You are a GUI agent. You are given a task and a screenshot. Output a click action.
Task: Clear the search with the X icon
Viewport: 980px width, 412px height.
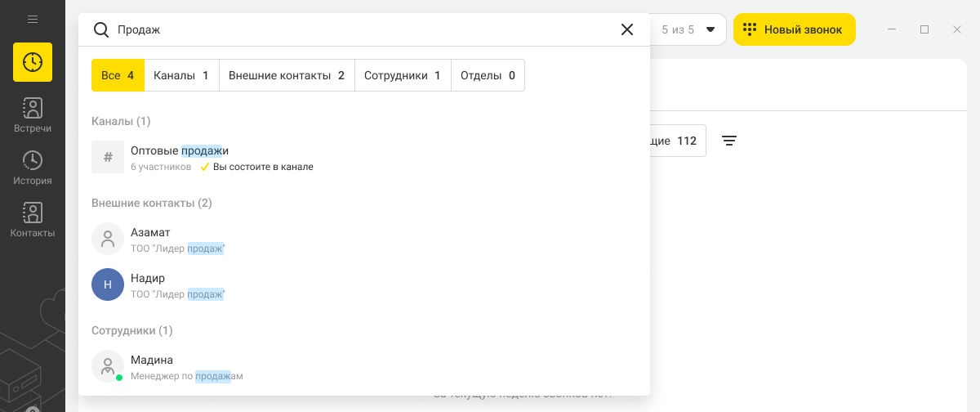tap(627, 29)
